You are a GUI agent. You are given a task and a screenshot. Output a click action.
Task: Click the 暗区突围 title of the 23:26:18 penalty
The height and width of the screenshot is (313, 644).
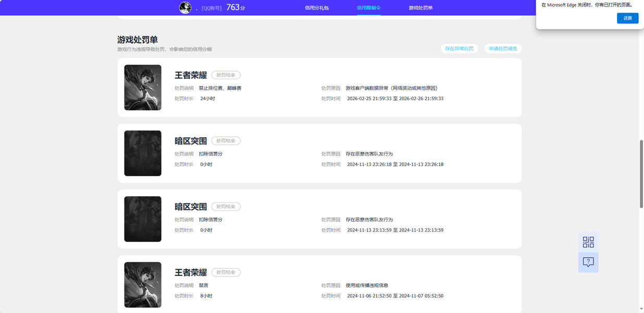pyautogui.click(x=191, y=141)
